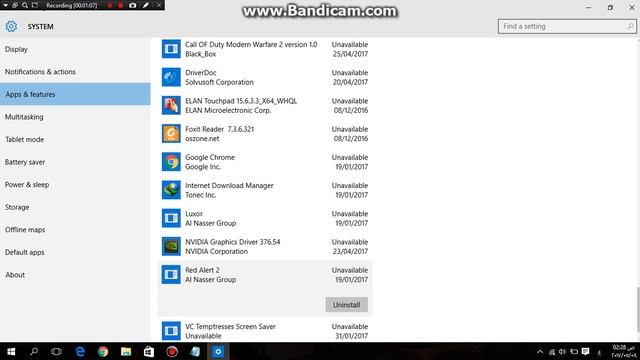
Task: Open the clock showing 02:28
Action: pos(624,351)
